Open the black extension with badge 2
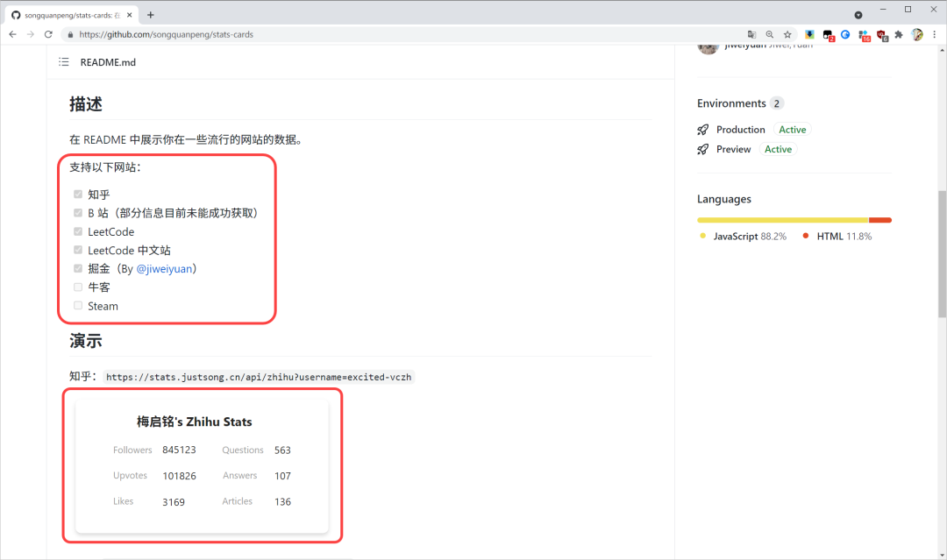This screenshot has width=947, height=560. pos(828,35)
